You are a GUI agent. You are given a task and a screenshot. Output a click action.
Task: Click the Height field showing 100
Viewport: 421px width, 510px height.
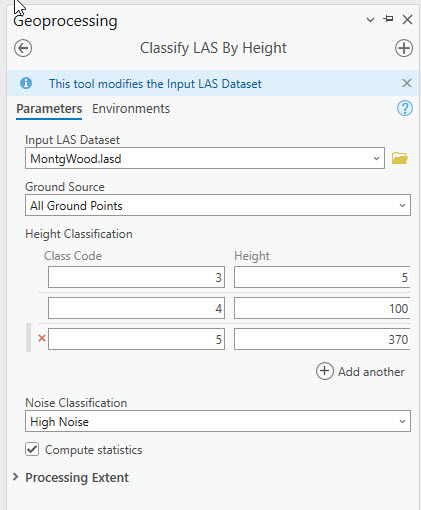(x=322, y=308)
